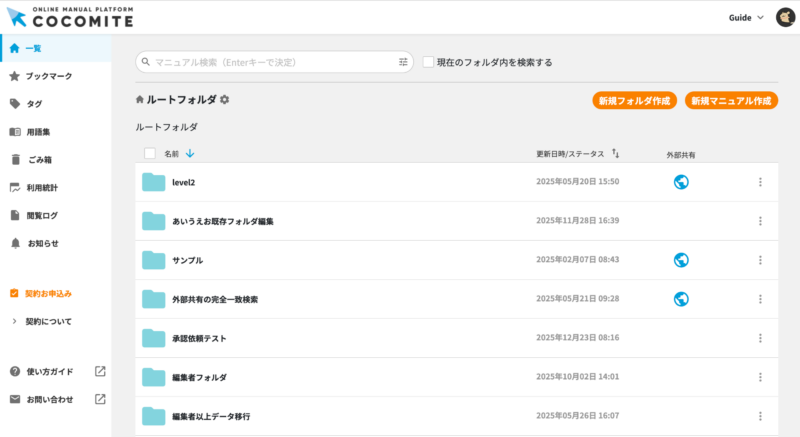
Task: Open タグ in the sidebar
Action: [x=56, y=104]
